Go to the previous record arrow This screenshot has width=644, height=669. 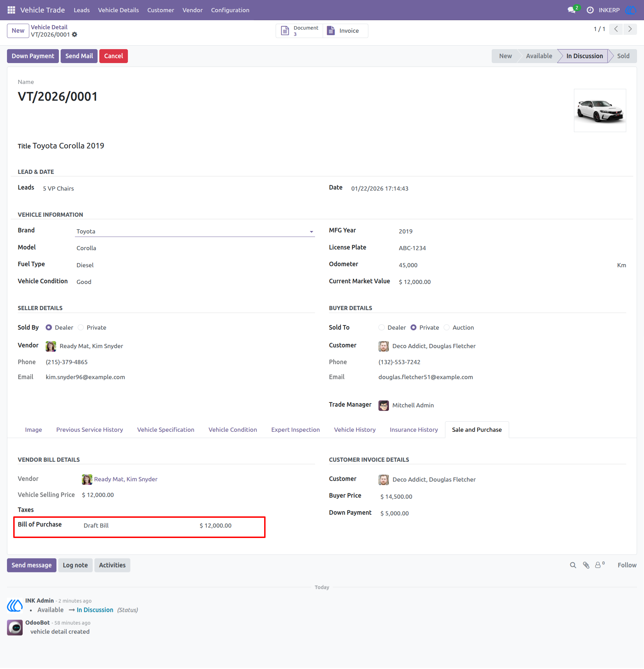(x=616, y=29)
